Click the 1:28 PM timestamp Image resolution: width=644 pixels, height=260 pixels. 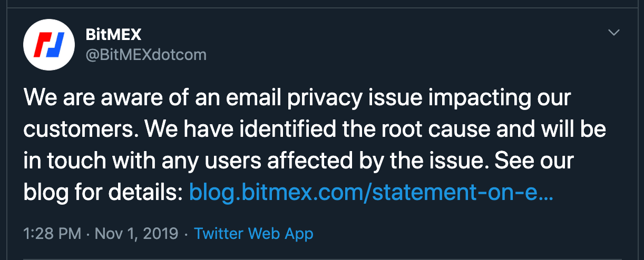click(x=52, y=233)
